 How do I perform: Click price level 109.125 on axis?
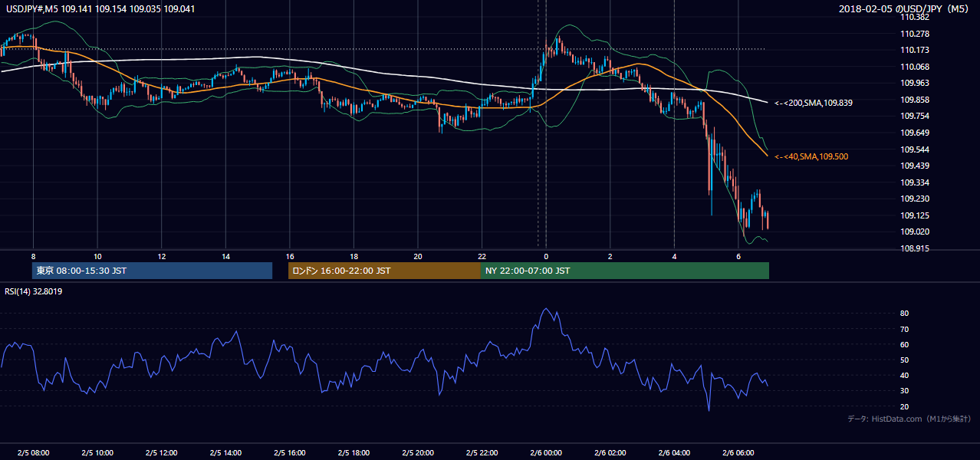[x=916, y=215]
